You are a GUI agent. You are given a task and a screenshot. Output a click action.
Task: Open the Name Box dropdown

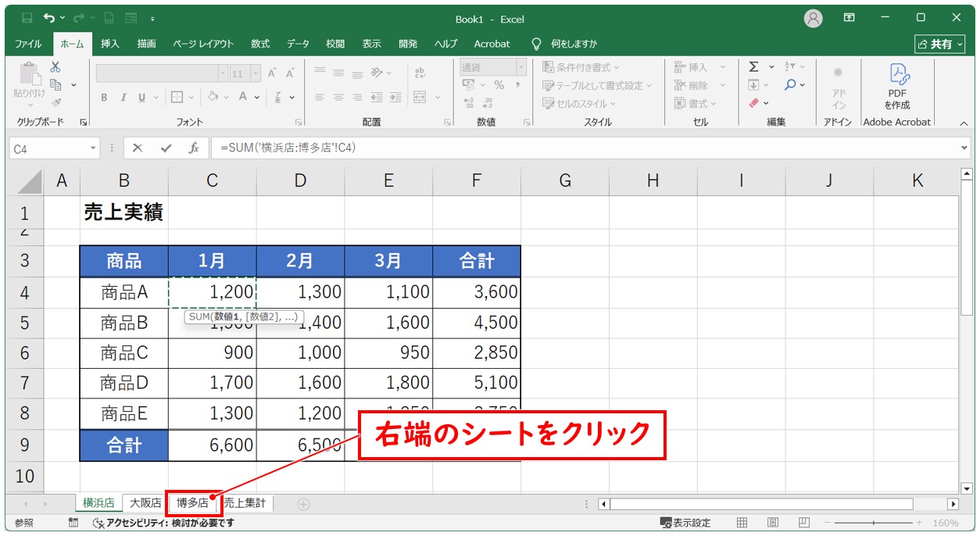click(x=94, y=148)
